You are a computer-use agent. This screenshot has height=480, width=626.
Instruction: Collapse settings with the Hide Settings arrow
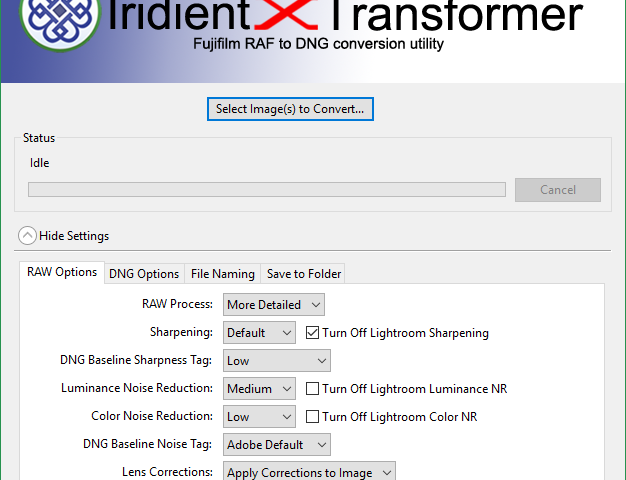click(x=28, y=236)
